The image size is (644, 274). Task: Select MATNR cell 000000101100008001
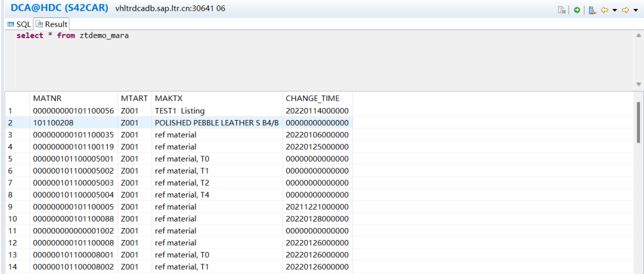pyautogui.click(x=74, y=255)
